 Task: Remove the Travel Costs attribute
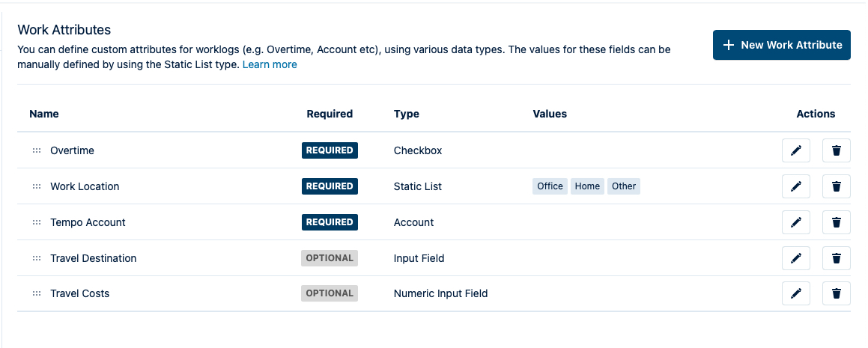[836, 293]
